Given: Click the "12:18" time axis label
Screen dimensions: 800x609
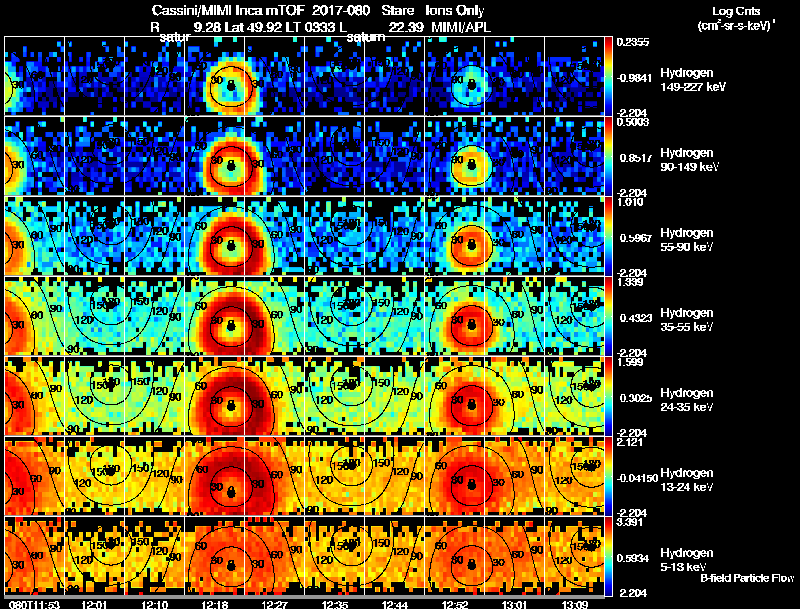Looking at the screenshot, I should 214,604.
